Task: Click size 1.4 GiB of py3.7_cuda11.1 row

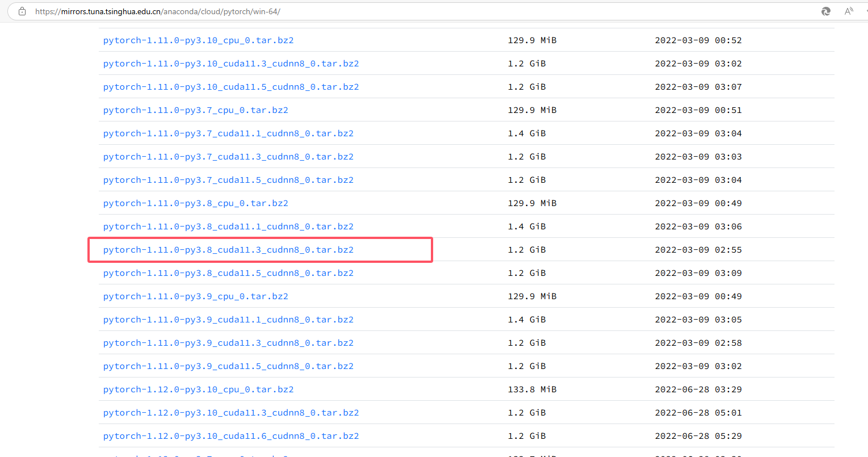Action: click(527, 133)
